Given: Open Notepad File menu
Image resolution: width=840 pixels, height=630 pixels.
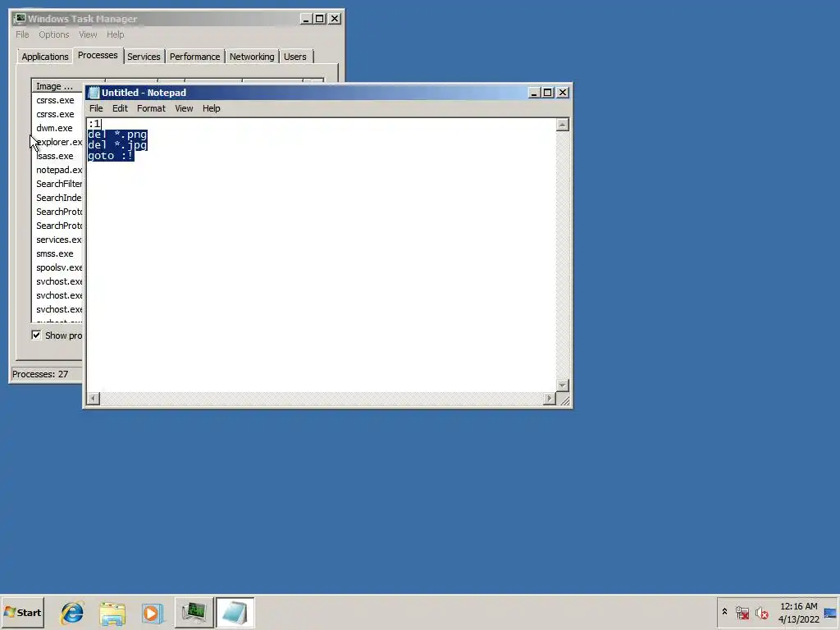Looking at the screenshot, I should coord(96,108).
